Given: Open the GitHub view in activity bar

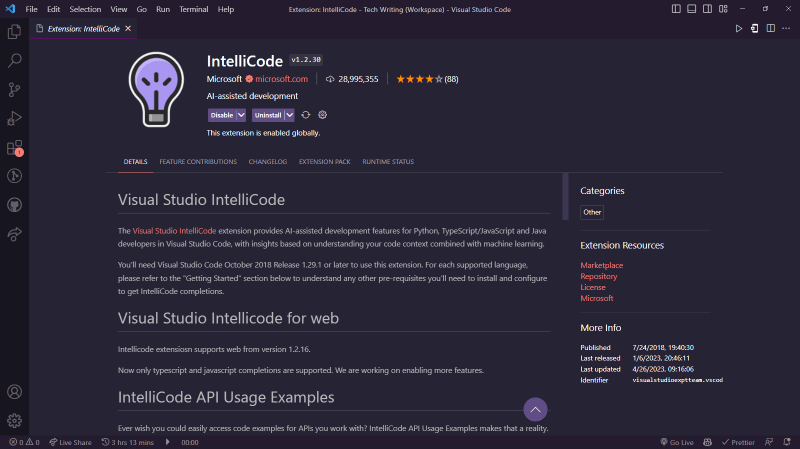Looking at the screenshot, I should 14,205.
